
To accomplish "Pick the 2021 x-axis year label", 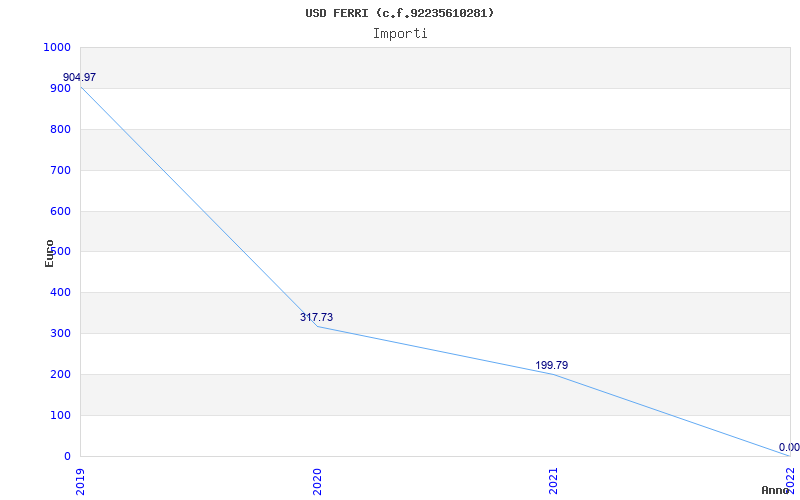I will (x=554, y=480).
